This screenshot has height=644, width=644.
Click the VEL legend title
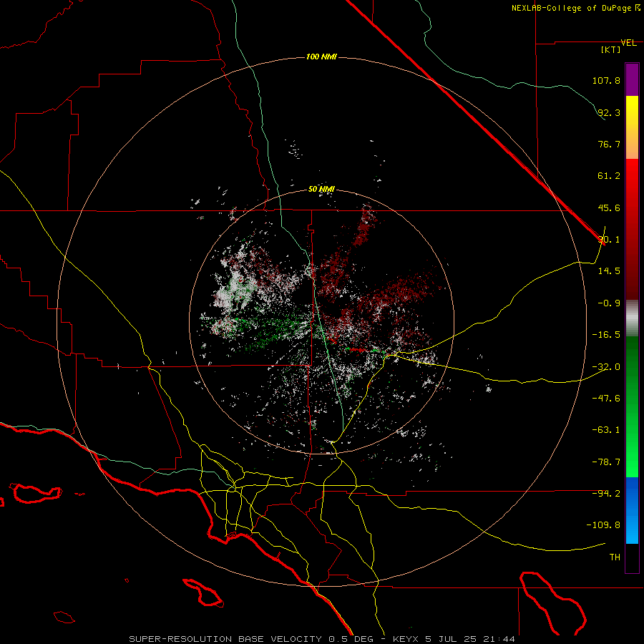[629, 43]
